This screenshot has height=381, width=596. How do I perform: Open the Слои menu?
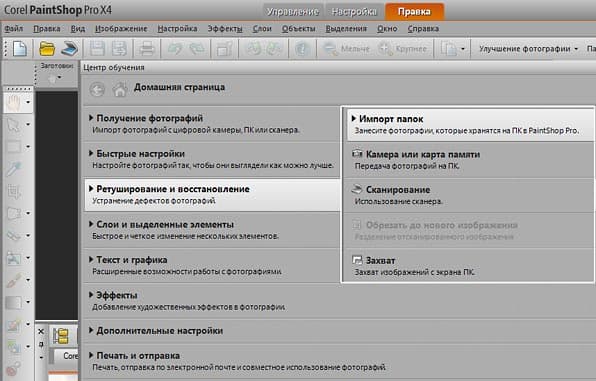coord(262,29)
